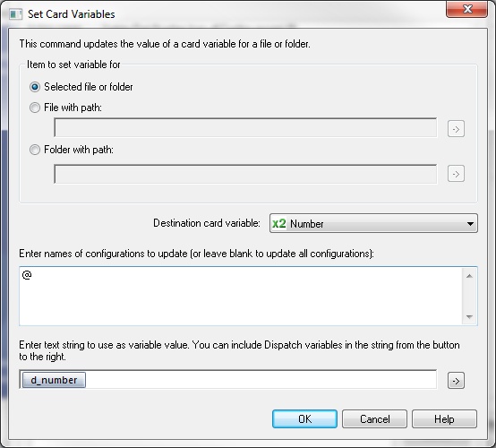Click the x2 variable icon in dropdown
Screen dimensions: 496x448
[279, 223]
